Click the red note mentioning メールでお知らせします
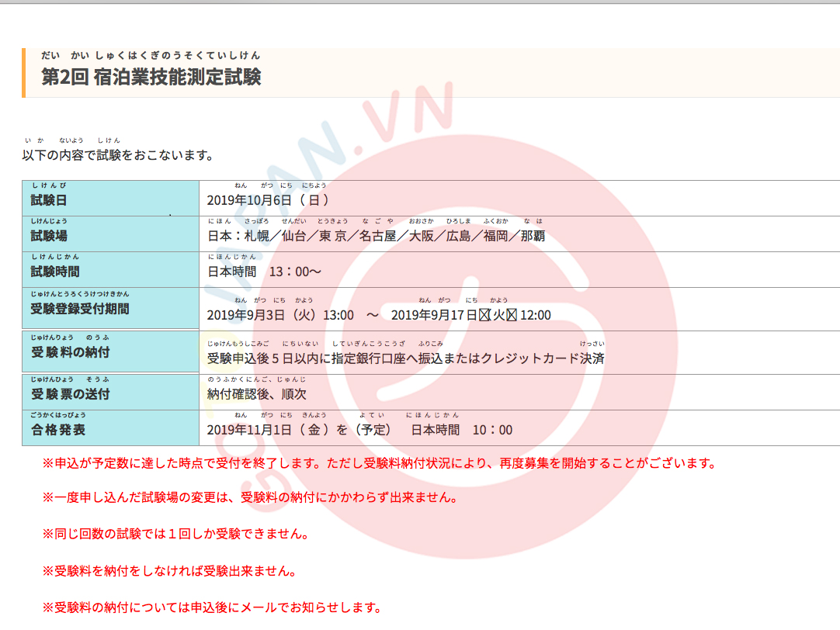 click(x=212, y=607)
